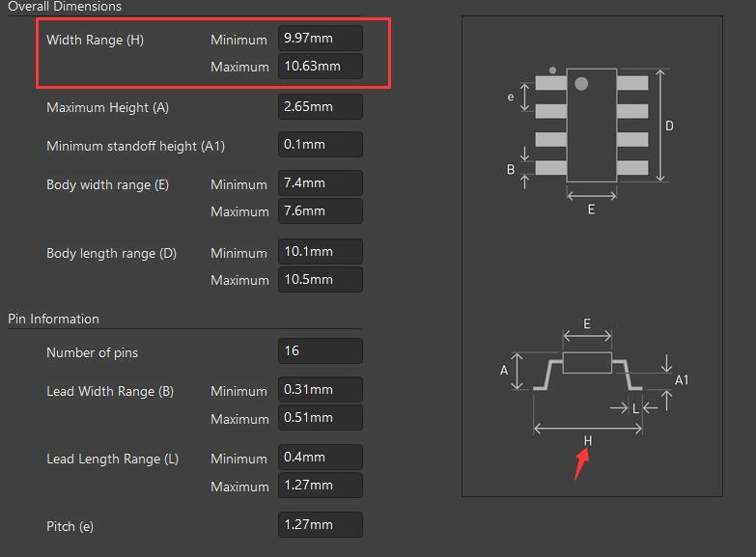Click the A1 dimension label in diagram

[682, 380]
